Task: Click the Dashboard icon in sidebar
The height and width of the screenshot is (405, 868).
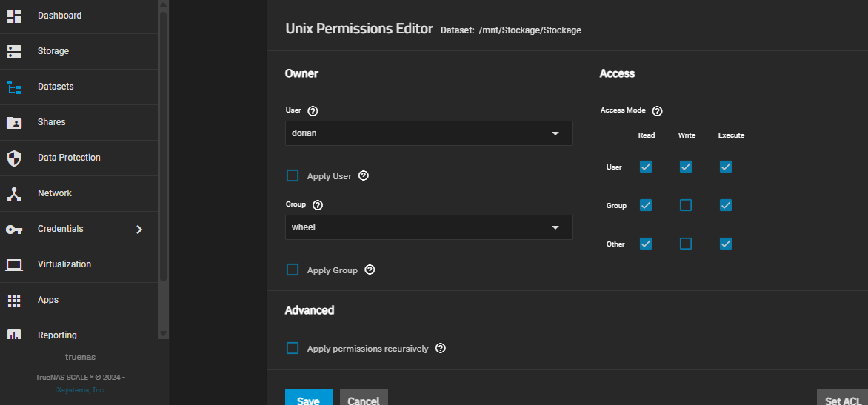Action: coord(14,16)
